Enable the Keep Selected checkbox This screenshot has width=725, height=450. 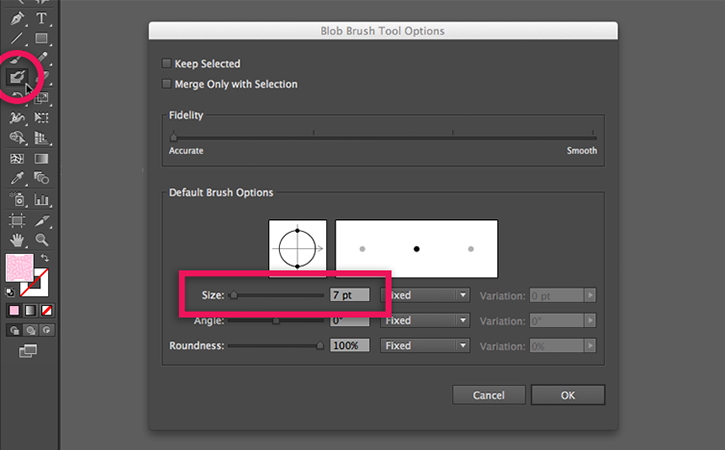coord(166,63)
